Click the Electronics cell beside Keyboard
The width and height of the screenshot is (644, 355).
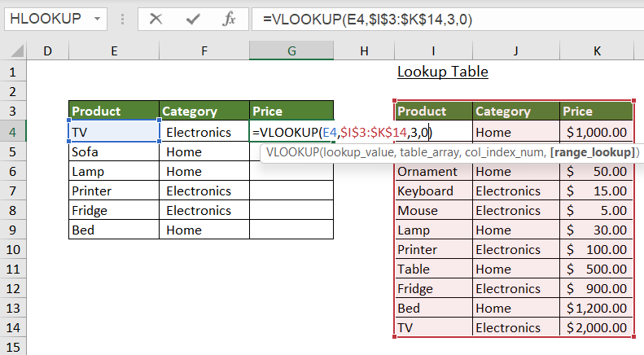(x=516, y=191)
